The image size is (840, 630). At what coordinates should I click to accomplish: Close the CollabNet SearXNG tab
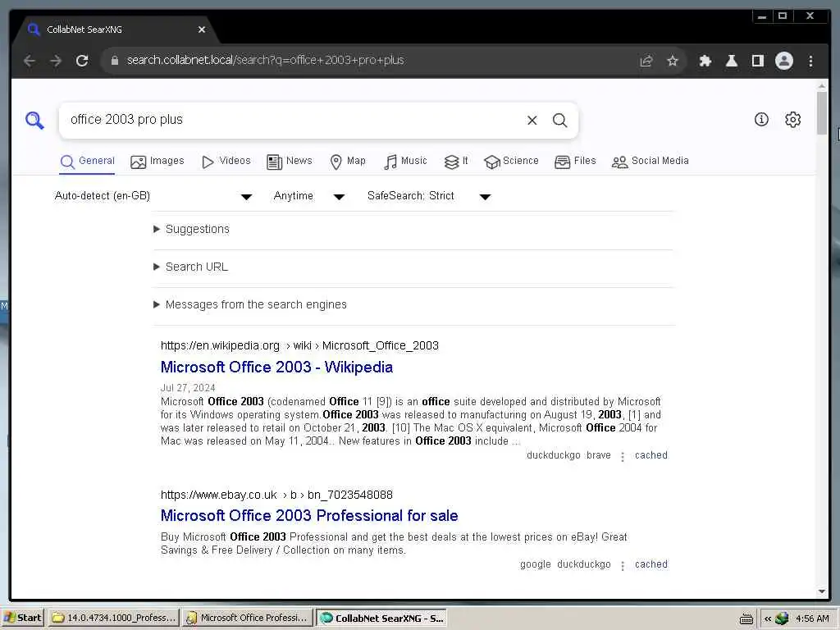[x=202, y=30]
